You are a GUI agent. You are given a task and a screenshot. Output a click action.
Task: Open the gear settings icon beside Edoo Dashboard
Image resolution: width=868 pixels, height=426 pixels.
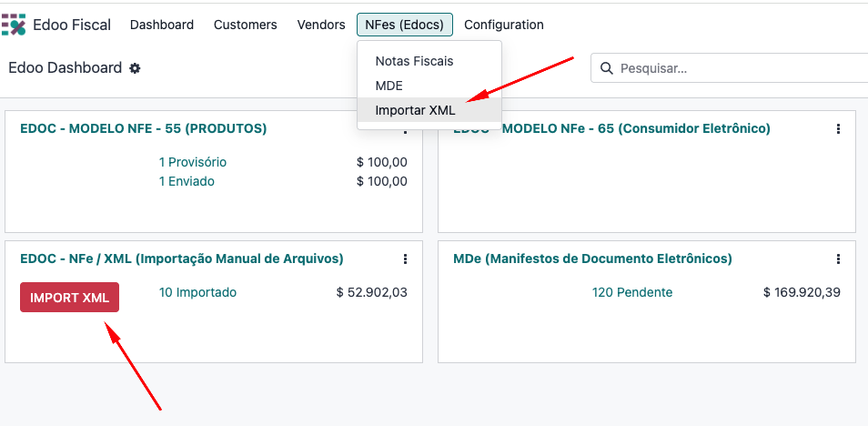pos(135,68)
